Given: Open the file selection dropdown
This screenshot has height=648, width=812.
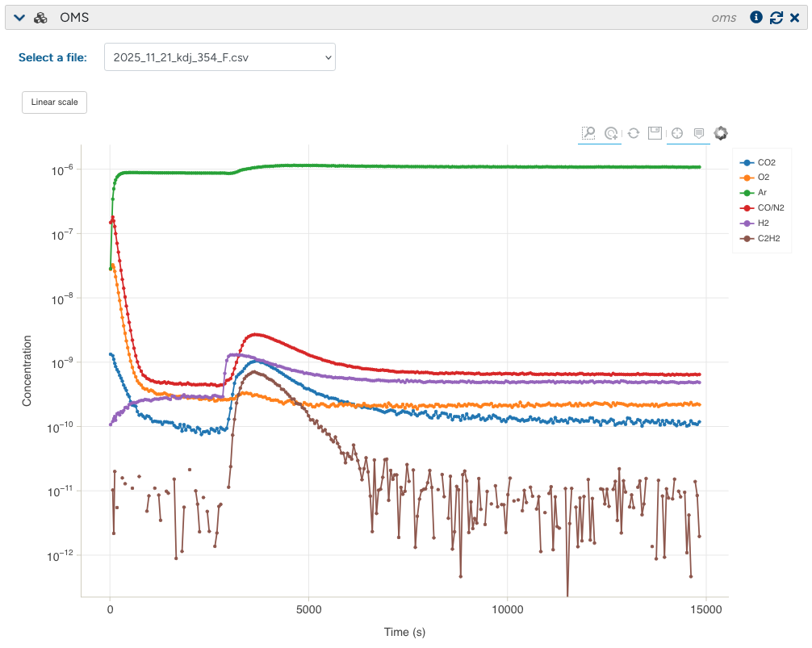Looking at the screenshot, I should [x=220, y=57].
